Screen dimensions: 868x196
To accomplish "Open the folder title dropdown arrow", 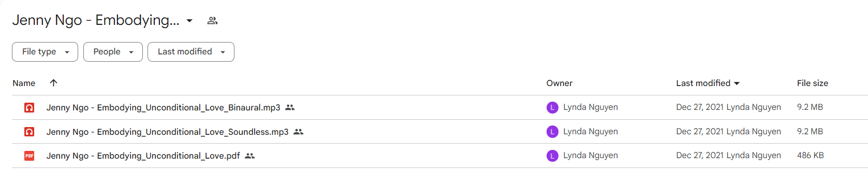I will coord(189,21).
